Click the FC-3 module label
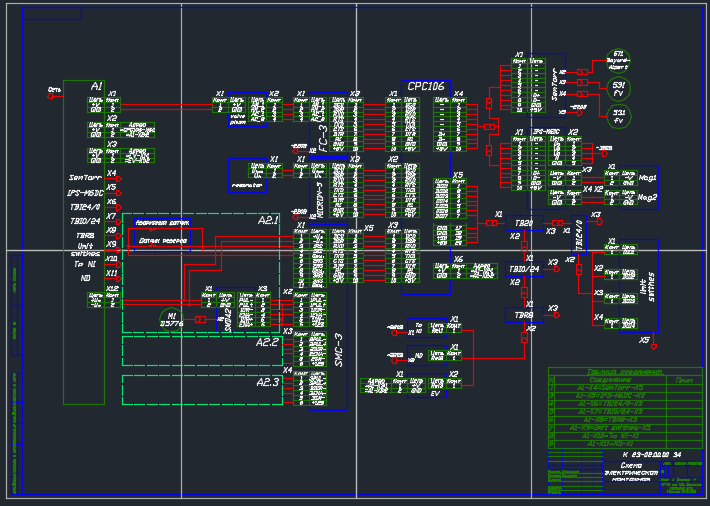The width and height of the screenshot is (710, 506). (322, 138)
